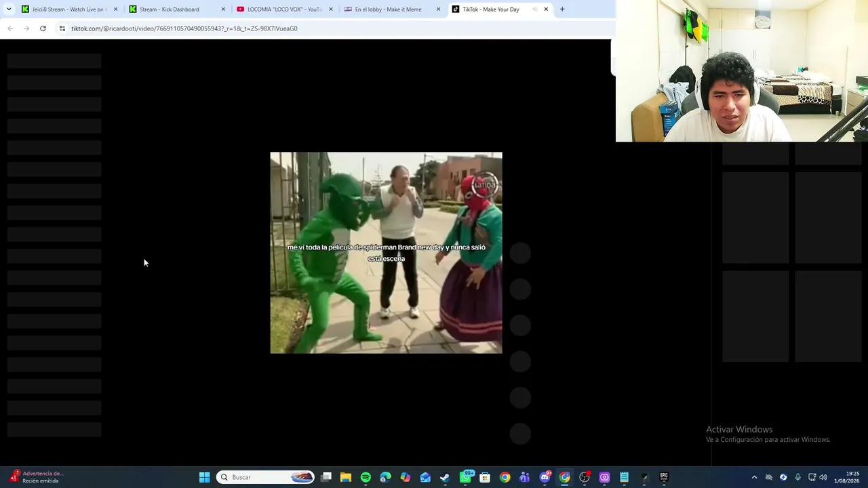
Task: Open the Windows Start menu
Action: 204,477
